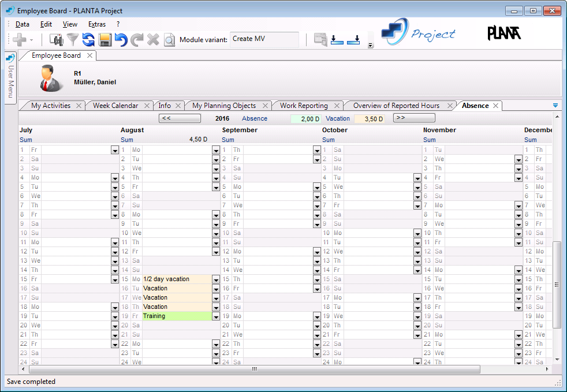Click the July Sum link

pyautogui.click(x=25, y=140)
